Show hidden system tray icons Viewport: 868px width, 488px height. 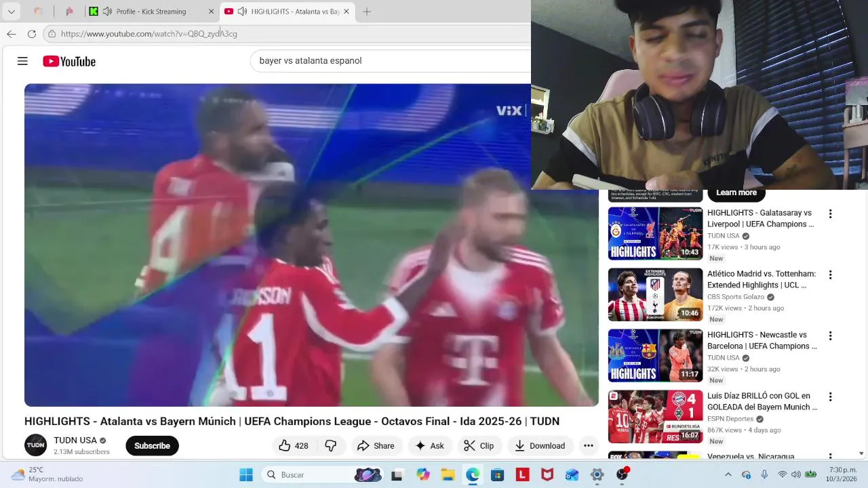[728, 475]
